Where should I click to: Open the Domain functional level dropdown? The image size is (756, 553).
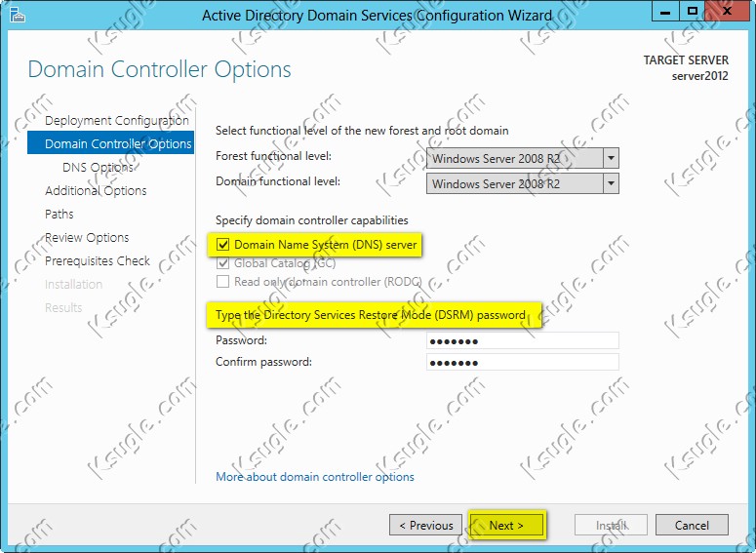pos(523,183)
